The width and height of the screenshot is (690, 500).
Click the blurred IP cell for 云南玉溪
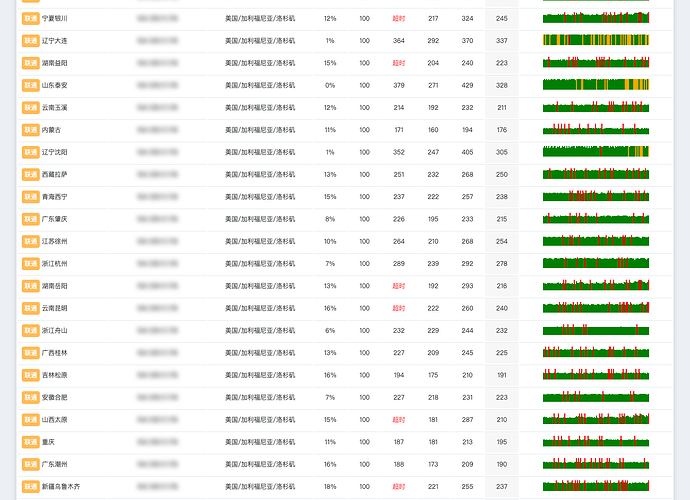tap(158, 108)
